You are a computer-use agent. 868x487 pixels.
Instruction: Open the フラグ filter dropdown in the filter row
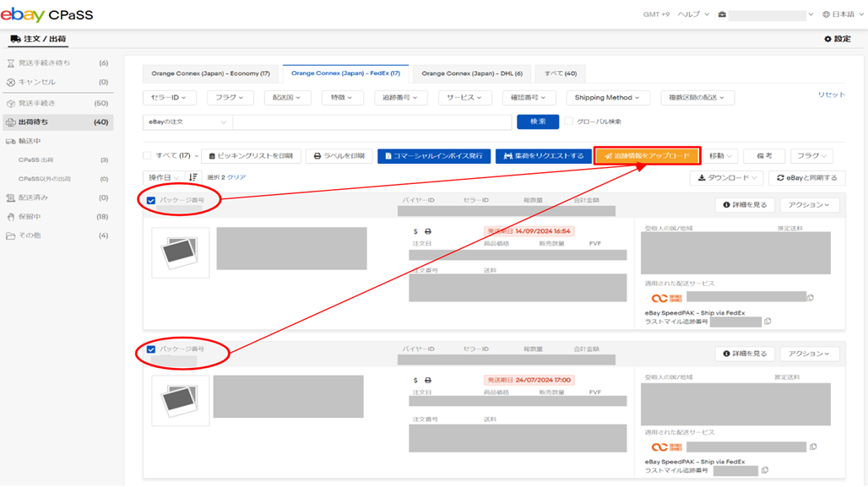coord(230,97)
